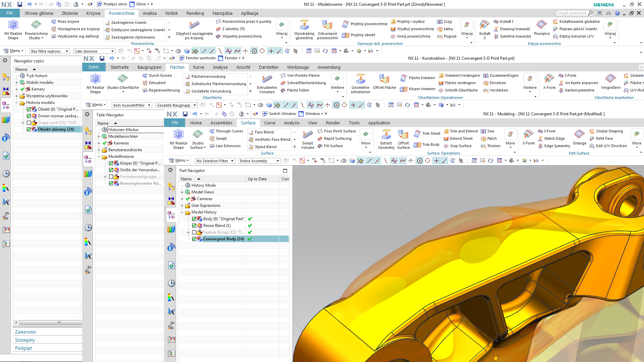644x362 pixels.
Task: Click Vergrößern icon in German ribbon
Action: point(610,82)
